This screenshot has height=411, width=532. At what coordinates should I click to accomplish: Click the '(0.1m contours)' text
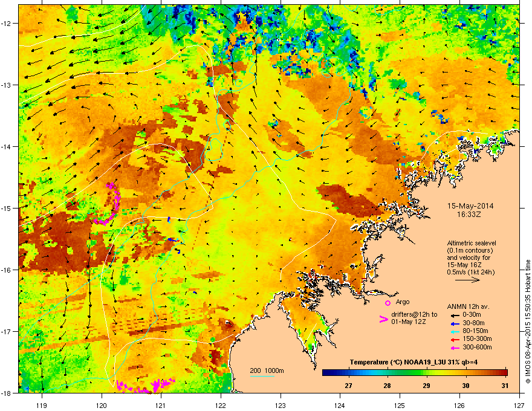[x=470, y=251]
